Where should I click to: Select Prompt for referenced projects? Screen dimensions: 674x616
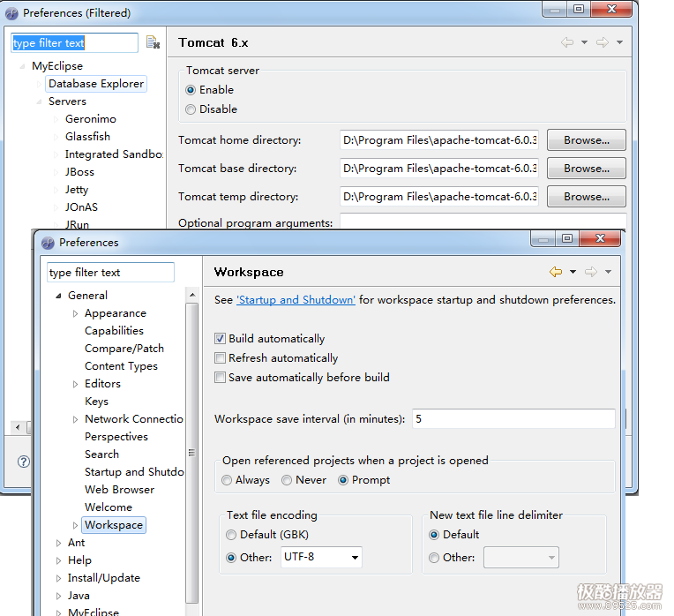[x=343, y=480]
